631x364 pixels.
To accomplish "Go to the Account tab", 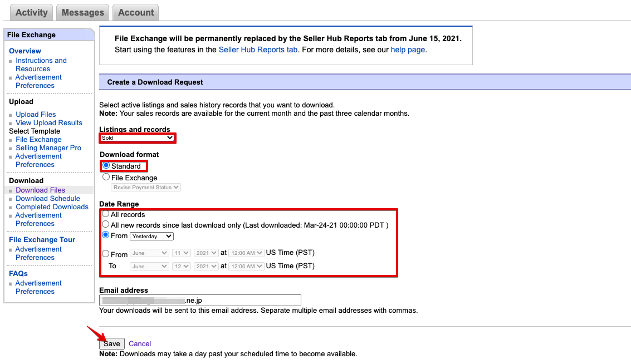I will point(136,12).
